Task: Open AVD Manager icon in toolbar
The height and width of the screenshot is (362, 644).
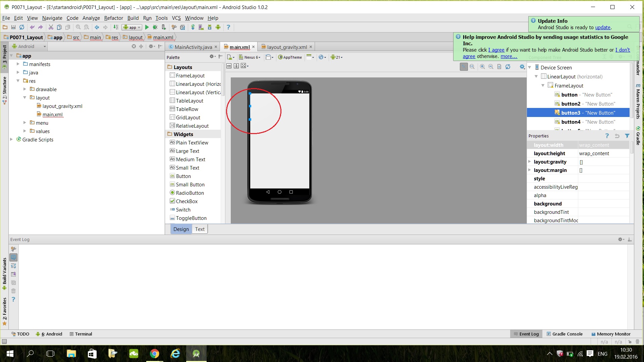Action: pos(201,27)
